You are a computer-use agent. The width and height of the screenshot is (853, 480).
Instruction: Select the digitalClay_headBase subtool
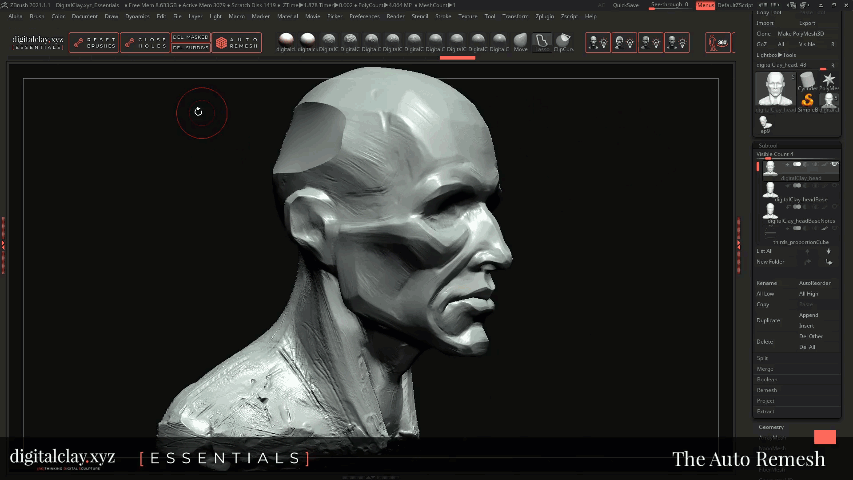click(800, 191)
